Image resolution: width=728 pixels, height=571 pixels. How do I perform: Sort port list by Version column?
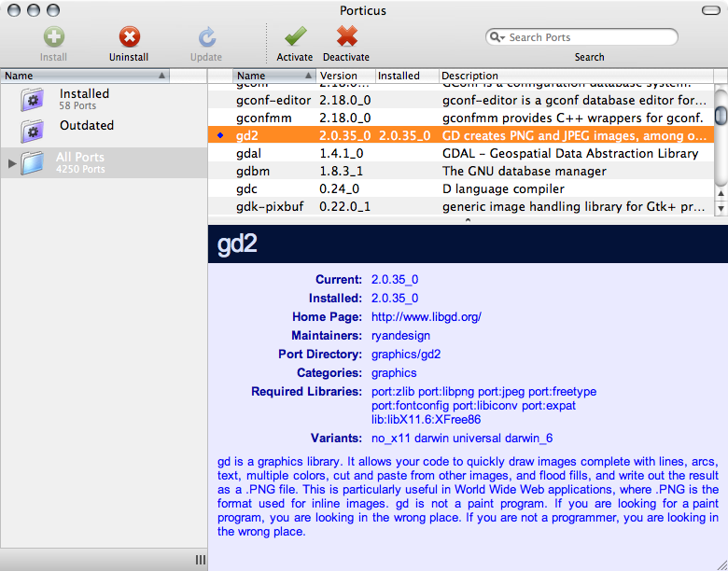coord(346,76)
